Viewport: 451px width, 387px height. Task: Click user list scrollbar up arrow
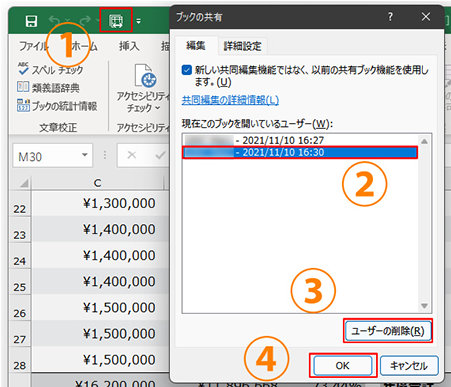tap(424, 141)
